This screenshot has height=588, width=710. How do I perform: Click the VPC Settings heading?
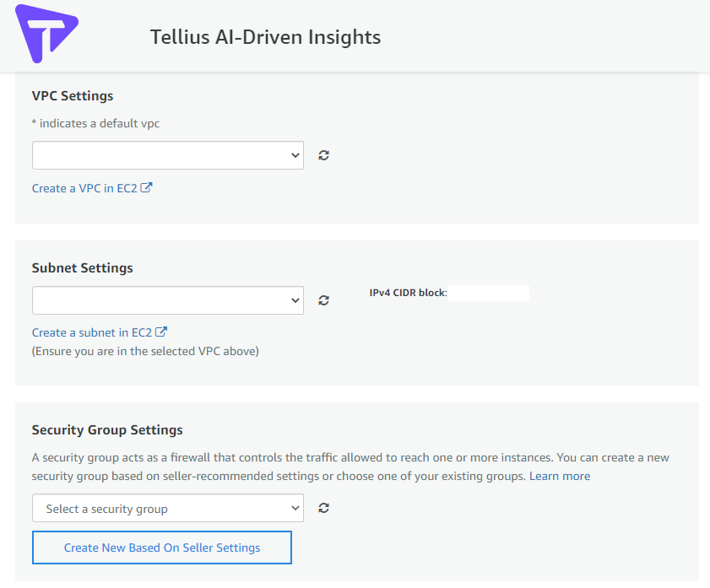click(73, 96)
